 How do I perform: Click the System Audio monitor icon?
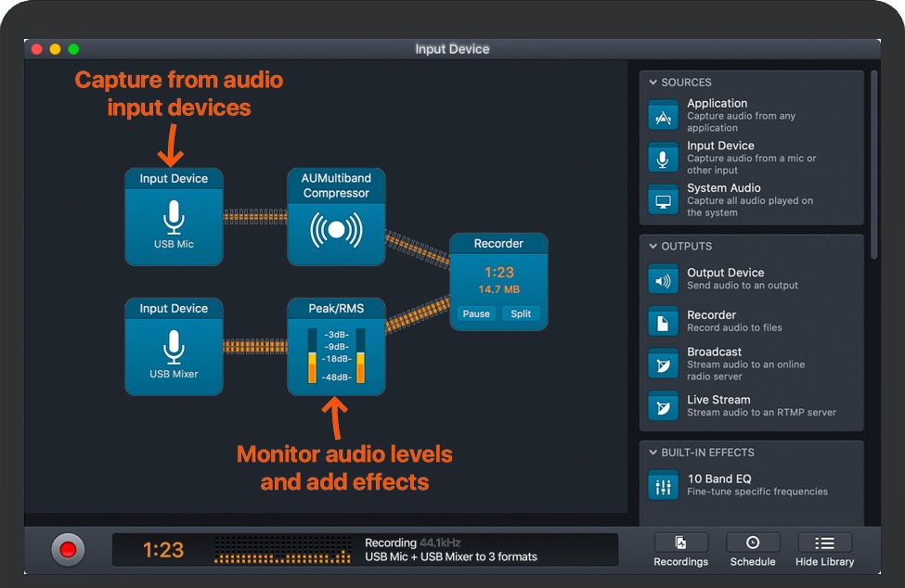pos(663,200)
